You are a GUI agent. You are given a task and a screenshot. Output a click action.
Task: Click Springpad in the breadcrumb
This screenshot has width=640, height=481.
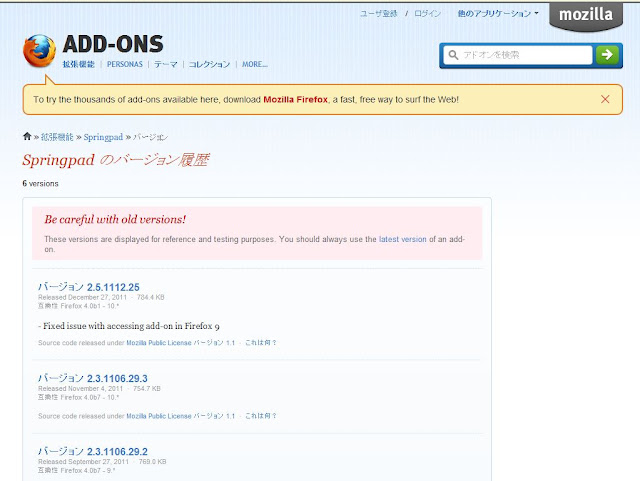(103, 137)
